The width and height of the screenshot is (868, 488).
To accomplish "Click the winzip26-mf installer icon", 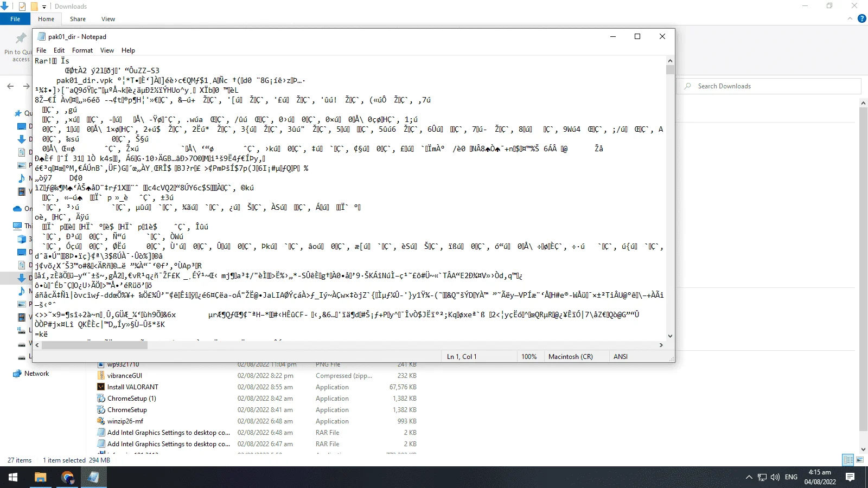I will (101, 421).
